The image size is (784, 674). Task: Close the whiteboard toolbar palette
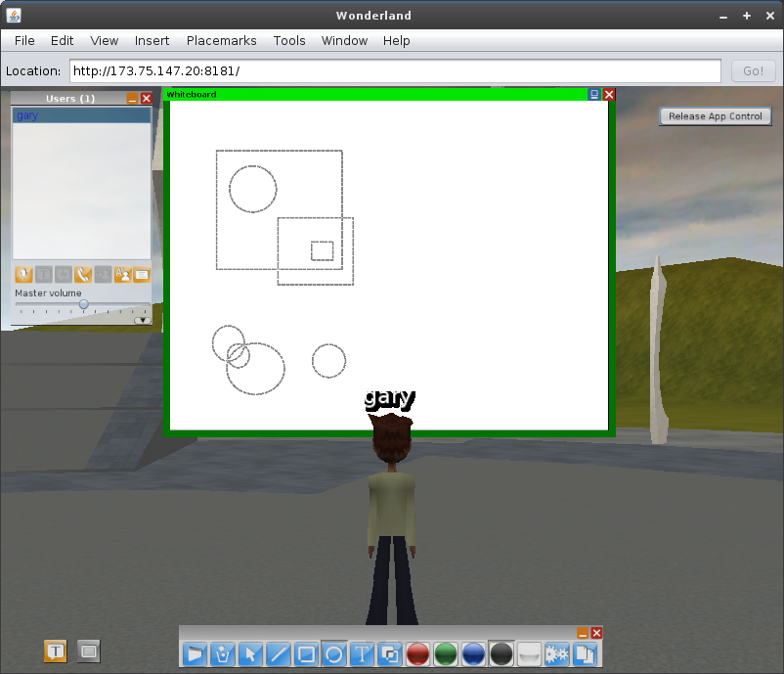pyautogui.click(x=596, y=633)
